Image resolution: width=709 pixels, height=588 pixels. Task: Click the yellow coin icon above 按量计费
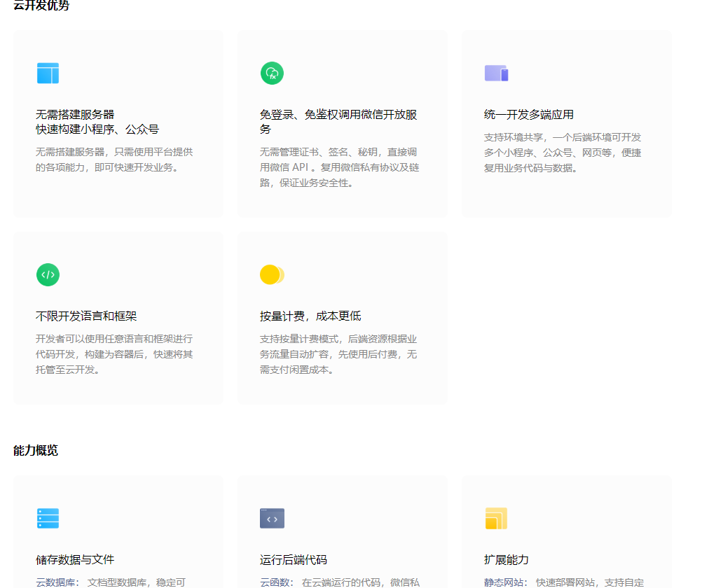click(x=272, y=274)
